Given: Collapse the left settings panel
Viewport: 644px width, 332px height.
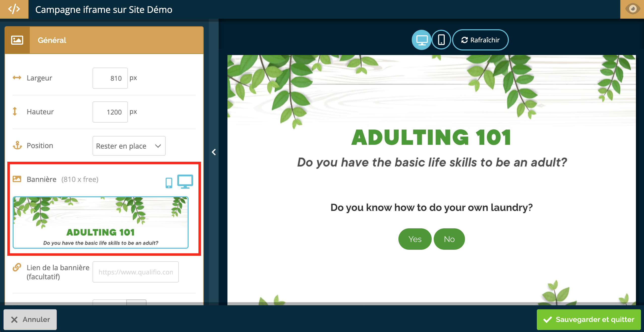Looking at the screenshot, I should 214,152.
